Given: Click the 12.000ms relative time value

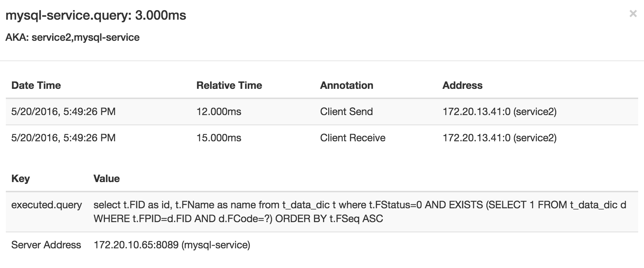Looking at the screenshot, I should tap(219, 111).
